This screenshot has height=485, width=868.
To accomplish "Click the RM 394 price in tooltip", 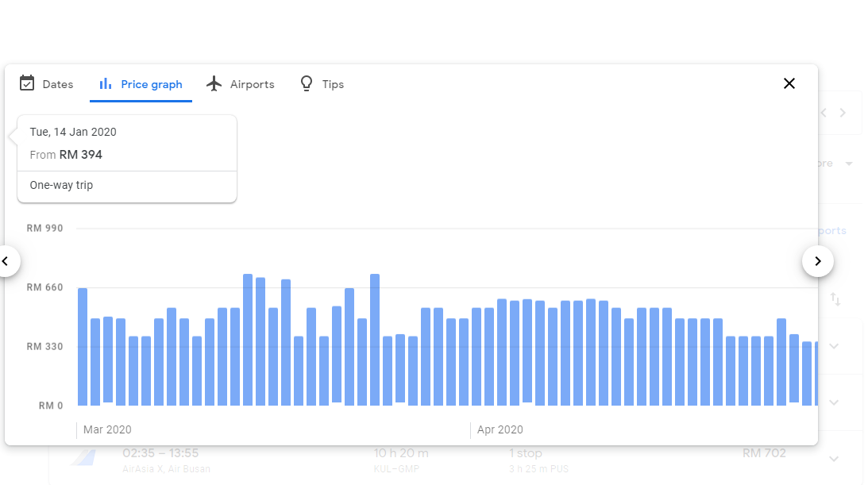I will [x=81, y=155].
